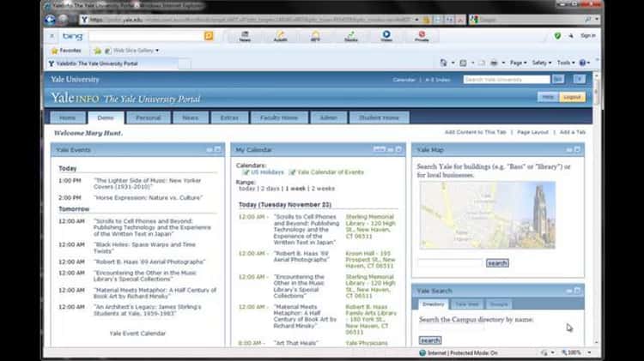Switch to the Admin portal tab

pos(329,117)
